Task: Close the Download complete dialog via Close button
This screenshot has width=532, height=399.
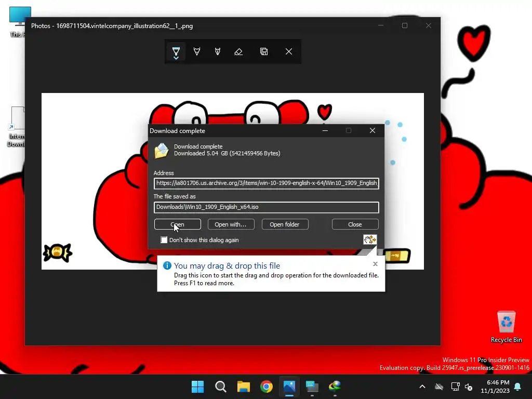Action: click(355, 224)
